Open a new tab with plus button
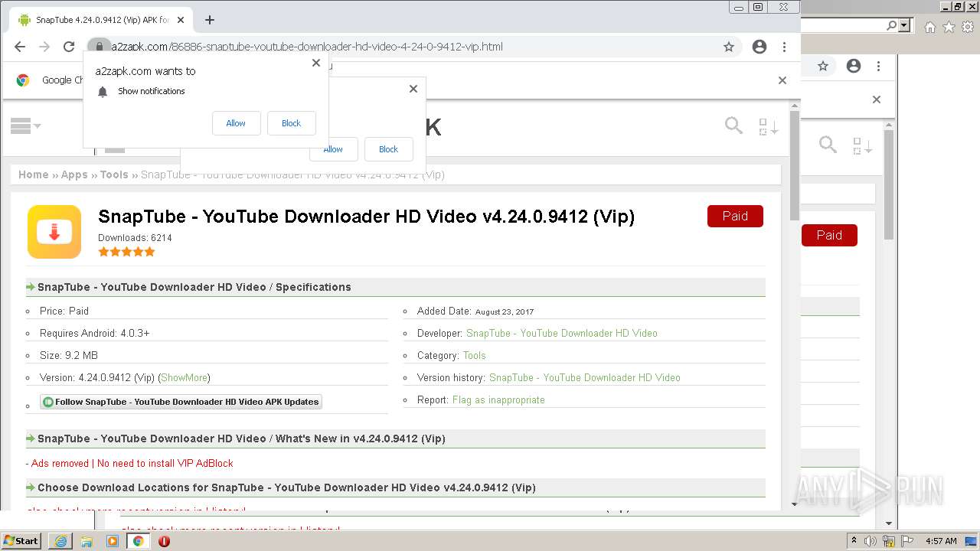 (209, 20)
